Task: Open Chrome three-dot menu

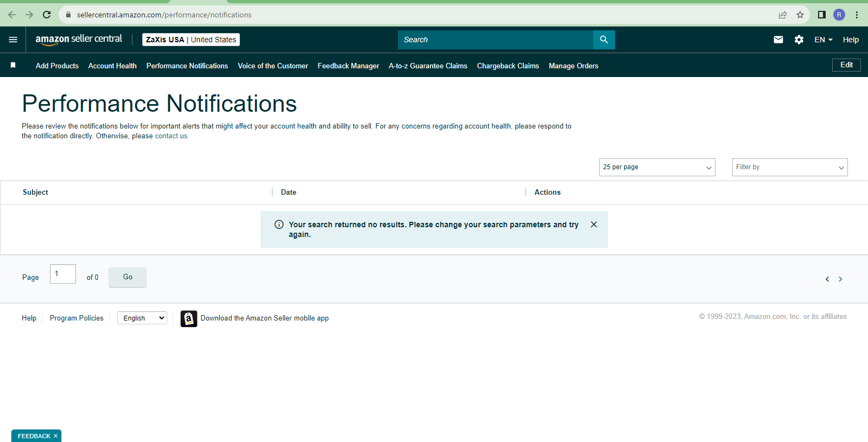Action: click(857, 15)
